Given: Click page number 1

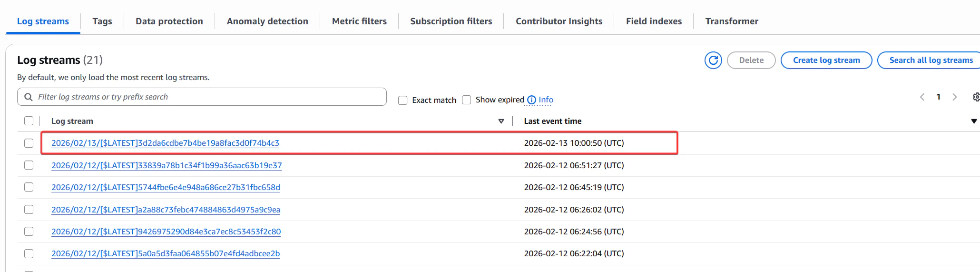Looking at the screenshot, I should point(938,97).
